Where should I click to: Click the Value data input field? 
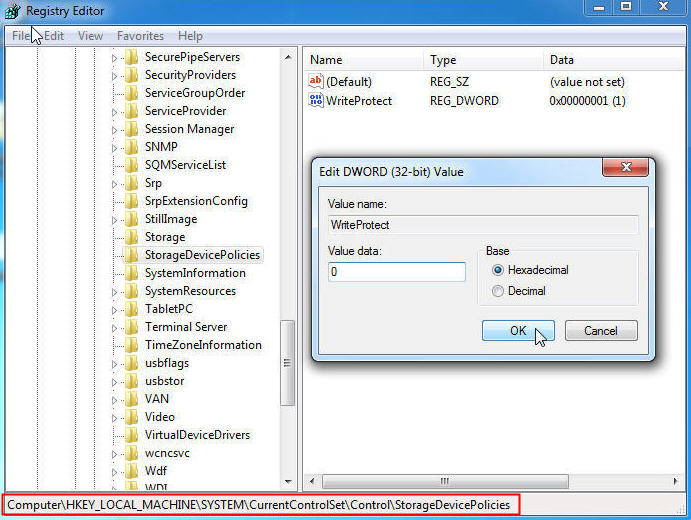click(397, 272)
